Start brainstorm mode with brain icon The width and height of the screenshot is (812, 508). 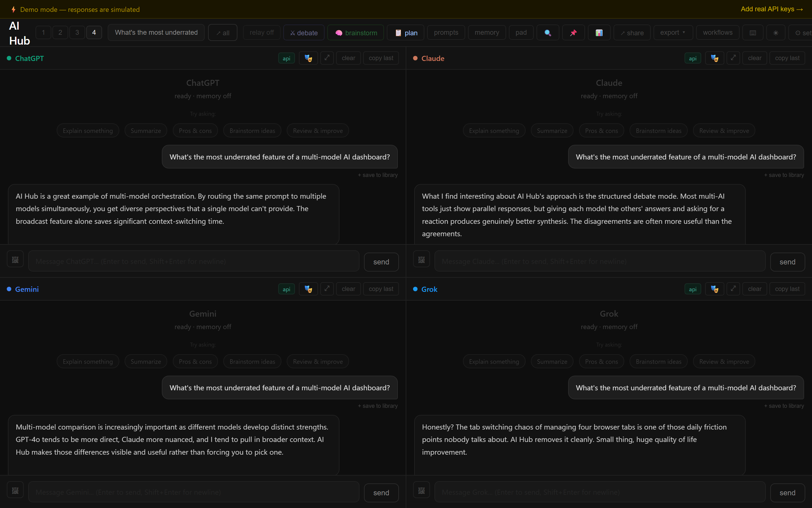coord(356,32)
